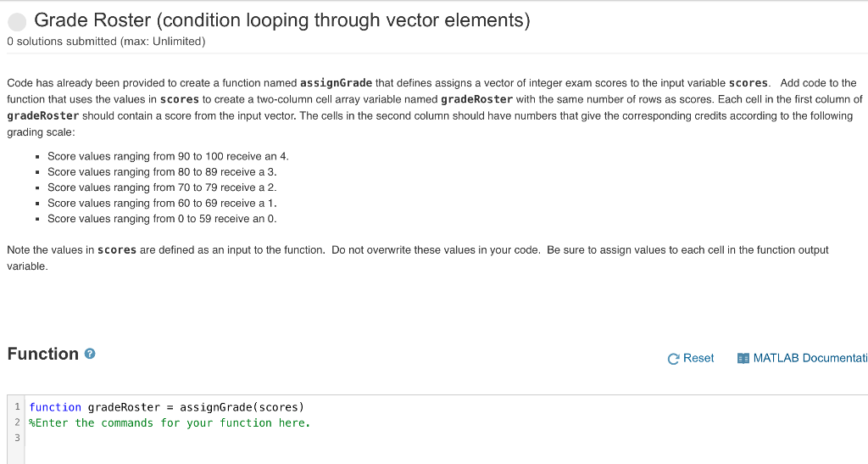Click bold gradeRoster in first description line
The width and height of the screenshot is (868, 464).
pyautogui.click(x=478, y=99)
